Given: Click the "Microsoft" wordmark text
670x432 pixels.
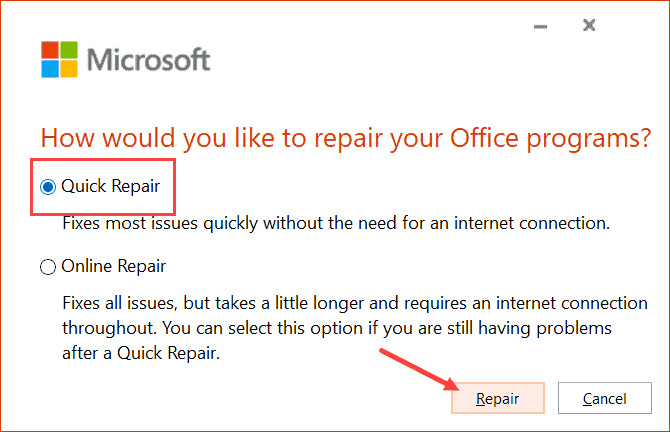Looking at the screenshot, I should click(x=149, y=60).
